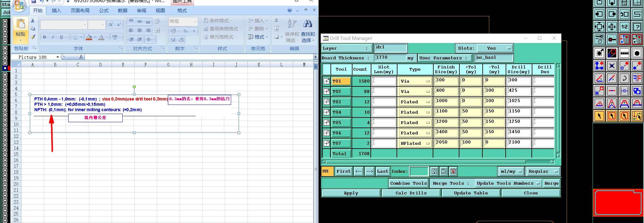Click the Cut scissors icon

coord(33,21)
